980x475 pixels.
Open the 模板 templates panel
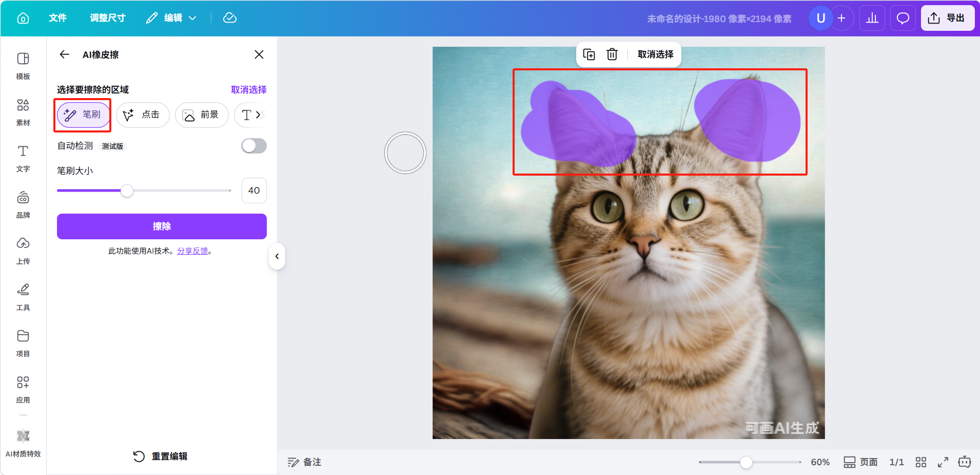click(x=23, y=66)
